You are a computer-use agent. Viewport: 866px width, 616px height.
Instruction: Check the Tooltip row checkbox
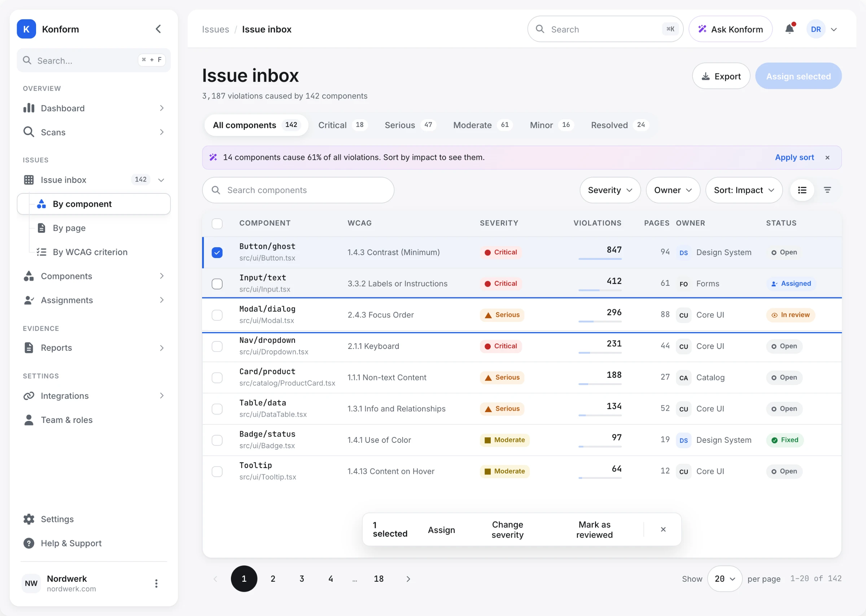[217, 472]
